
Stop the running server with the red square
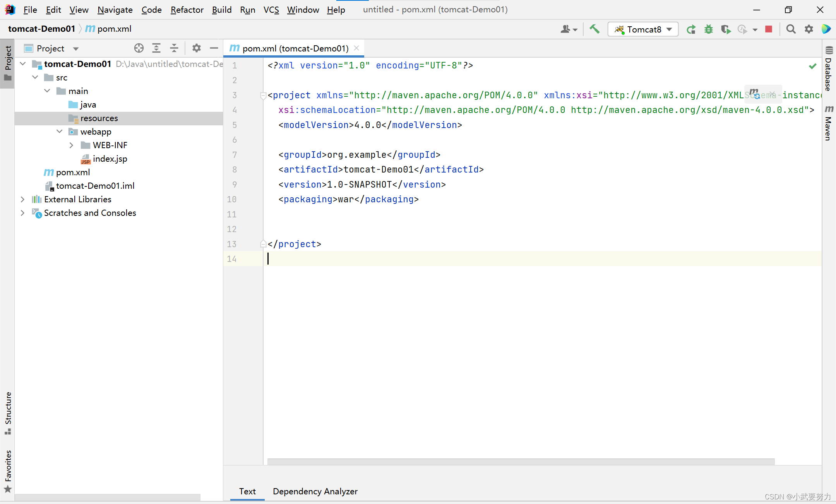click(769, 29)
